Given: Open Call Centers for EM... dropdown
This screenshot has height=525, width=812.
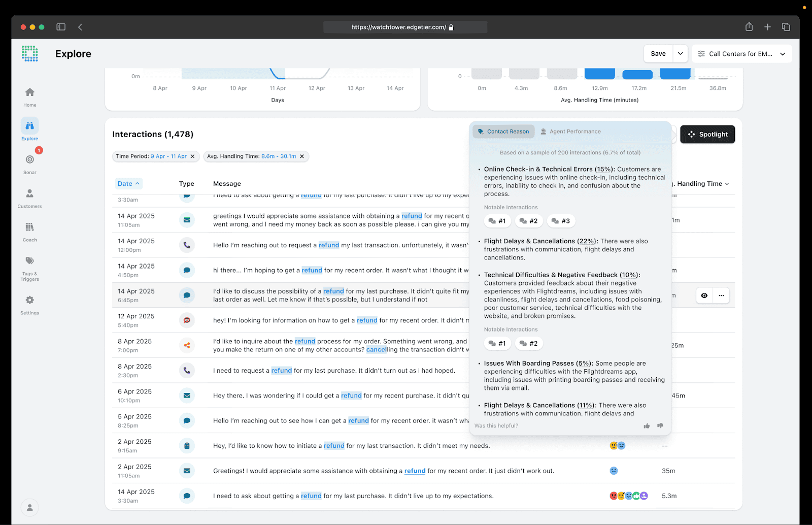Looking at the screenshot, I should coord(741,54).
